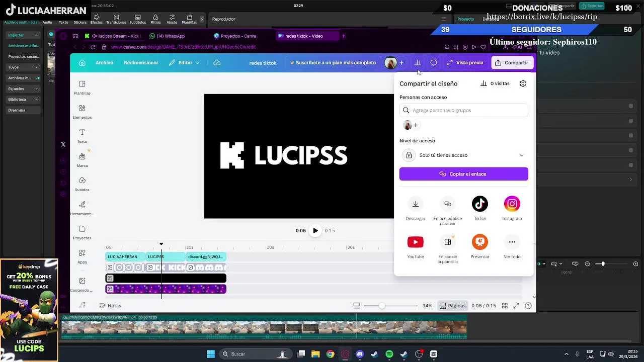Viewport: 644px width, 362px height.
Task: Click Copiar el enlace button
Action: coord(464,174)
